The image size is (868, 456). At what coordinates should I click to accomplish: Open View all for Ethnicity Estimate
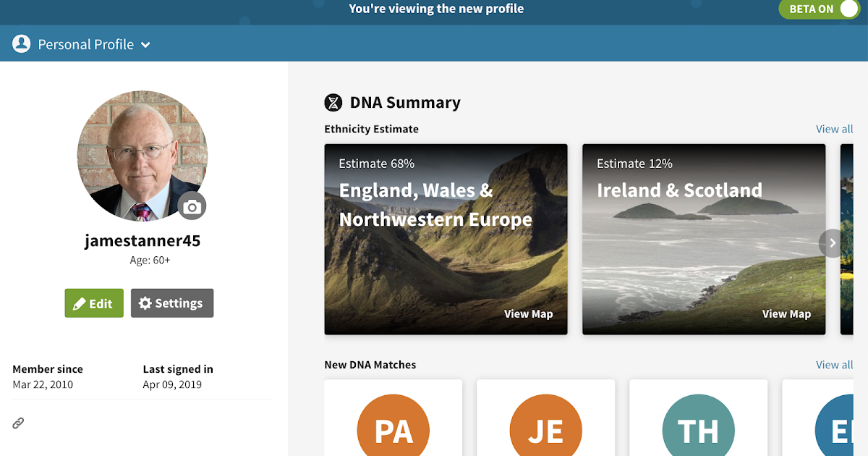[x=834, y=129]
